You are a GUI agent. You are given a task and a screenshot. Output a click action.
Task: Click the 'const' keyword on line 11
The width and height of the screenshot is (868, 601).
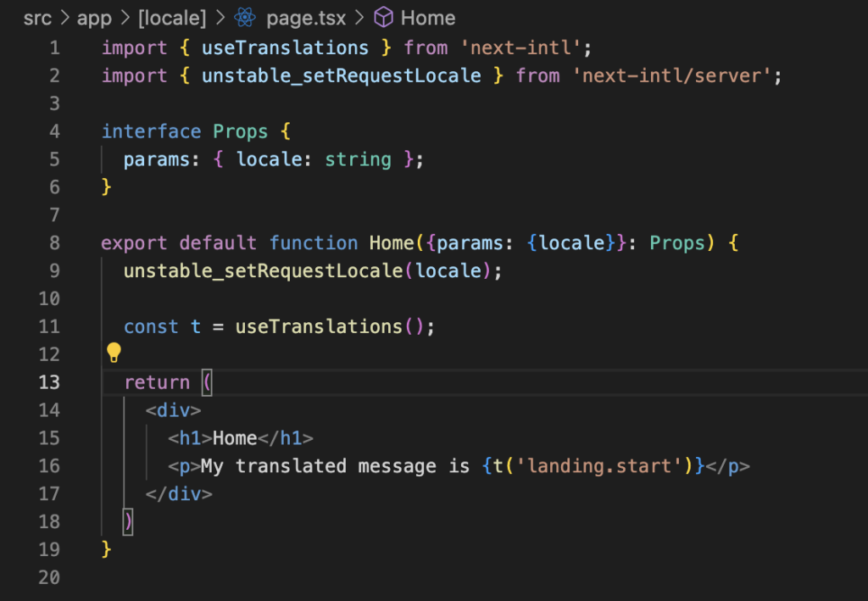pyautogui.click(x=151, y=326)
